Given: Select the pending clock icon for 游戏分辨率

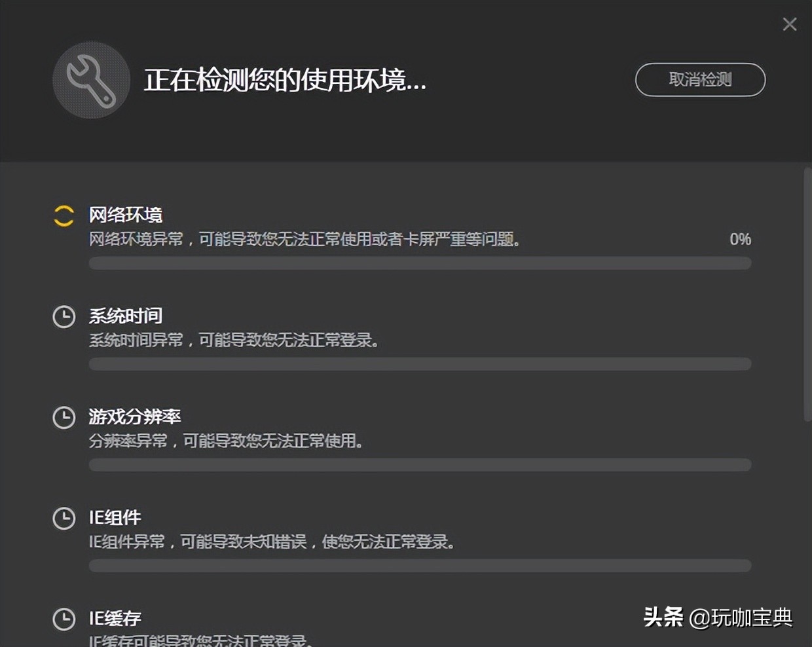Looking at the screenshot, I should (x=64, y=418).
